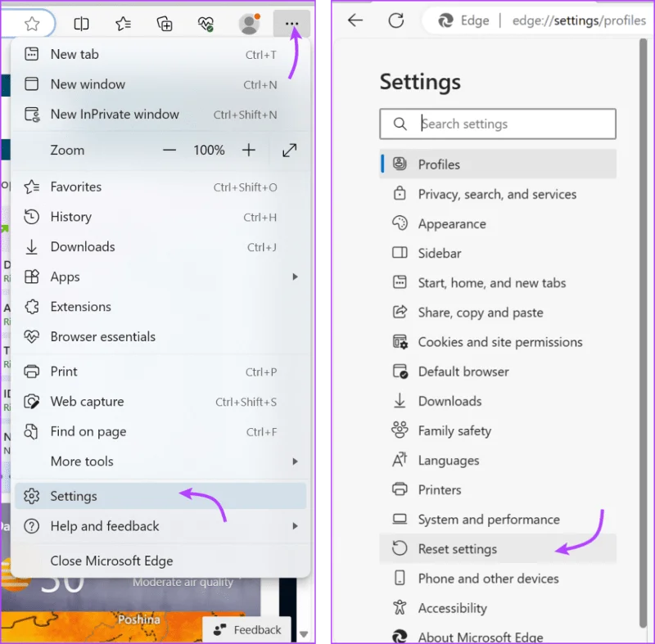The image size is (655, 644).
Task: Click the favorites star in address bar
Action: click(x=32, y=24)
